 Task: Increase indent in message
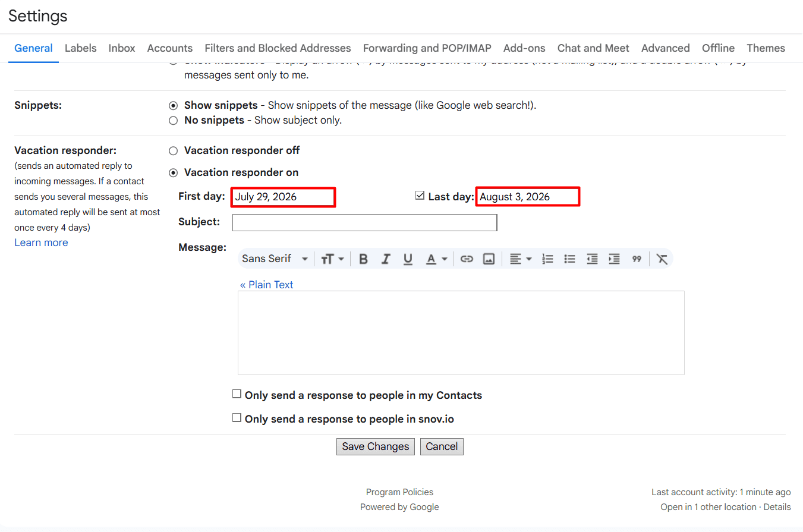coord(614,259)
